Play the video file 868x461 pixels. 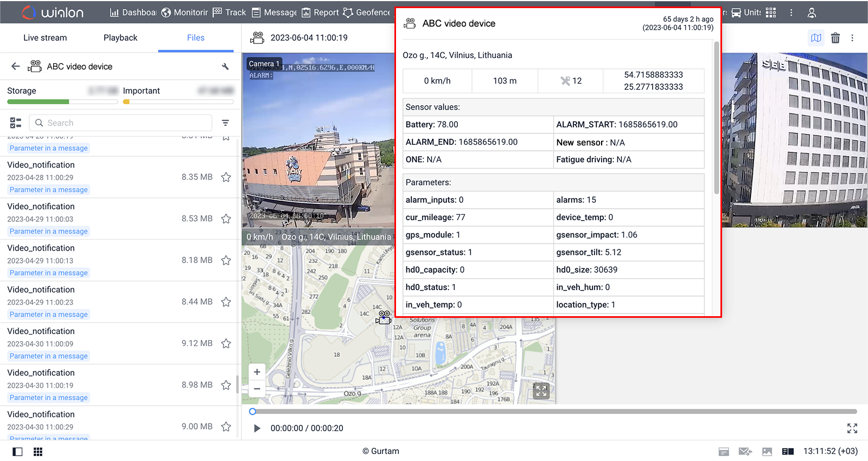[x=257, y=428]
